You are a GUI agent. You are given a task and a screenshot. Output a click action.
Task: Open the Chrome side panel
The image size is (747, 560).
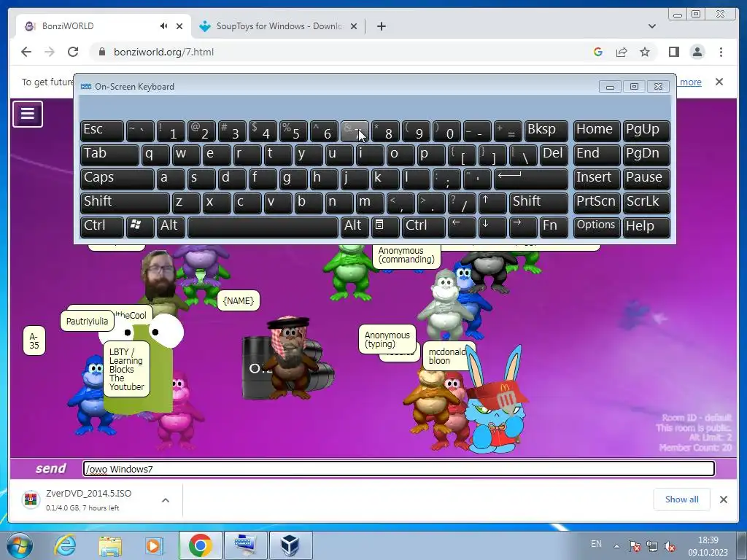[x=673, y=52]
